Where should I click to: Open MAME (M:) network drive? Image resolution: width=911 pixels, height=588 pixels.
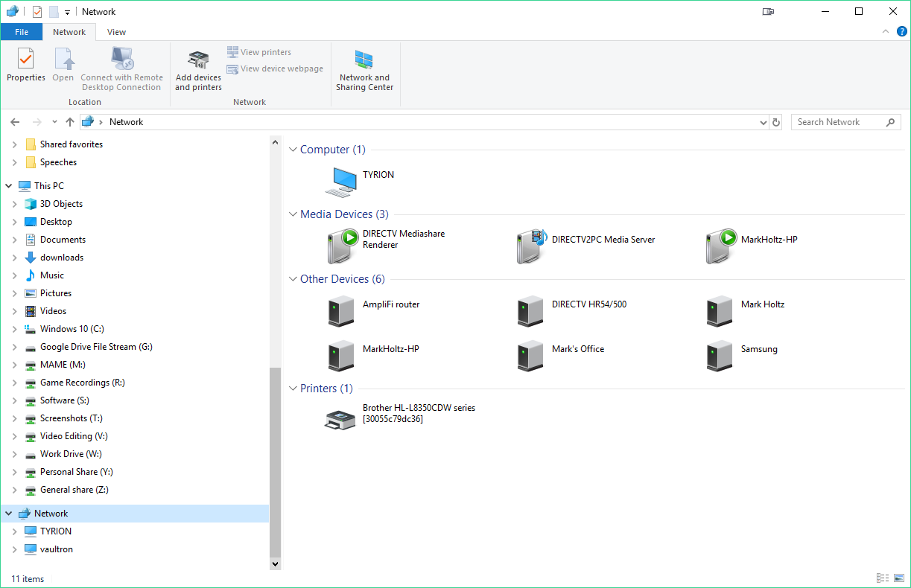pos(63,365)
